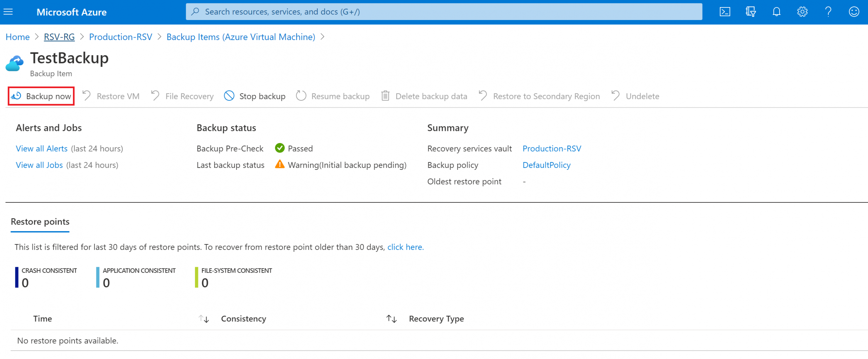Open View all Jobs link
This screenshot has width=868, height=359.
tap(39, 165)
